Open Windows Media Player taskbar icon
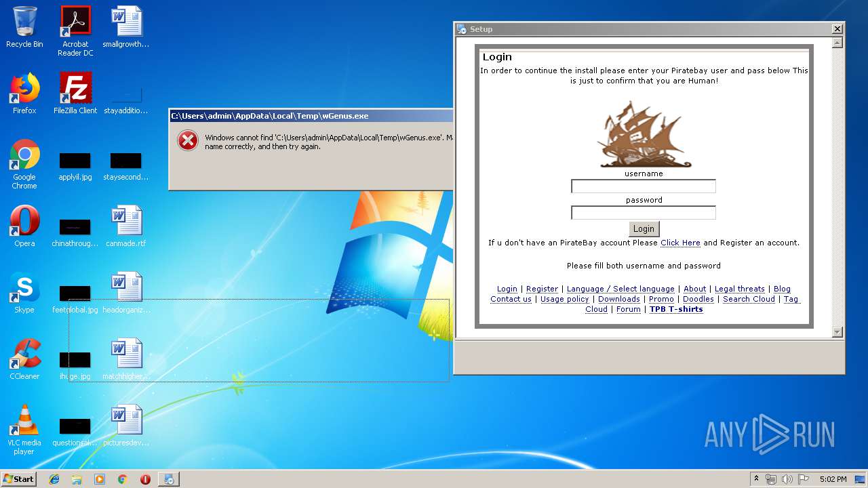Image resolution: width=868 pixels, height=488 pixels. point(100,479)
